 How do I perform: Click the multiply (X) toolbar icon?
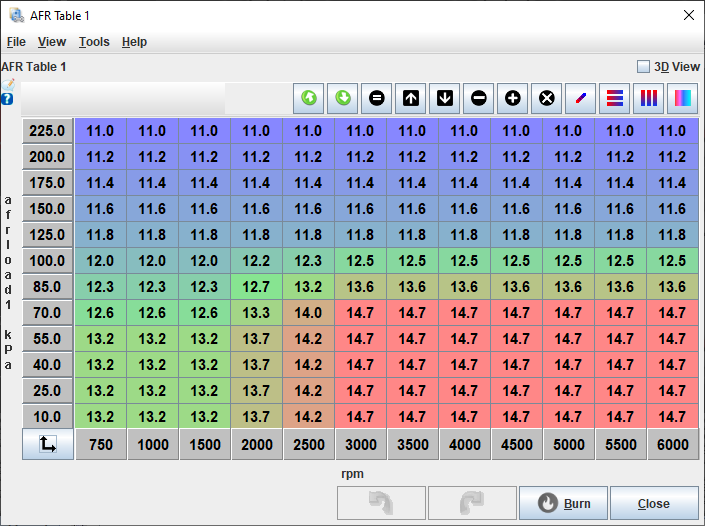[547, 98]
